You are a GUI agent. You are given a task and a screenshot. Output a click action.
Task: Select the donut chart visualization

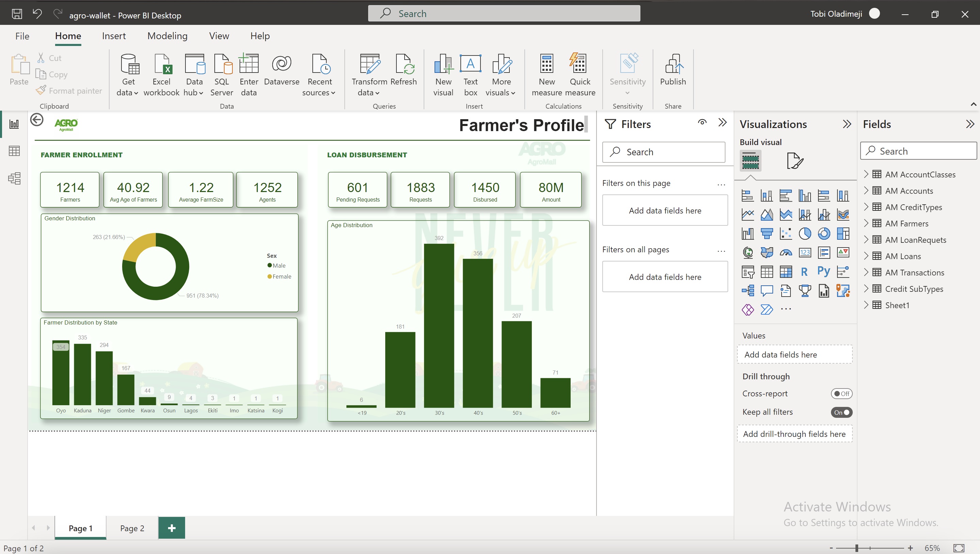coord(824,233)
